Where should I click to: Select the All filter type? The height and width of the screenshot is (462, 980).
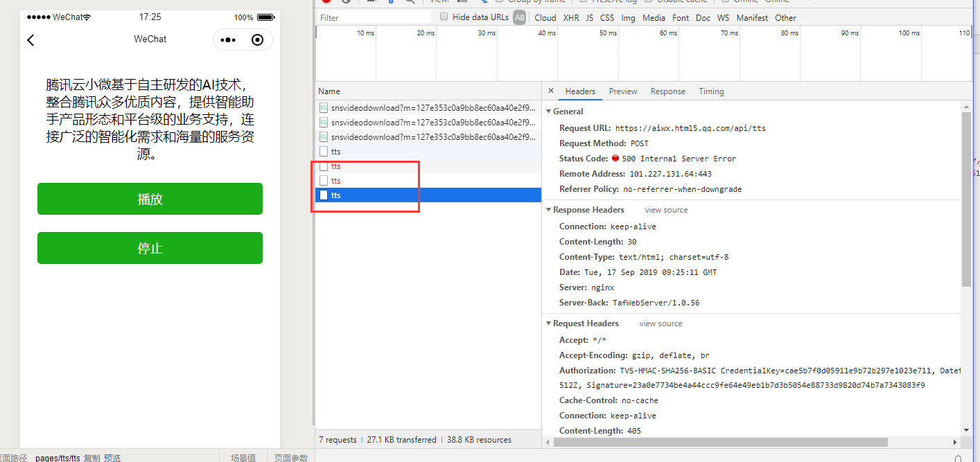[519, 17]
